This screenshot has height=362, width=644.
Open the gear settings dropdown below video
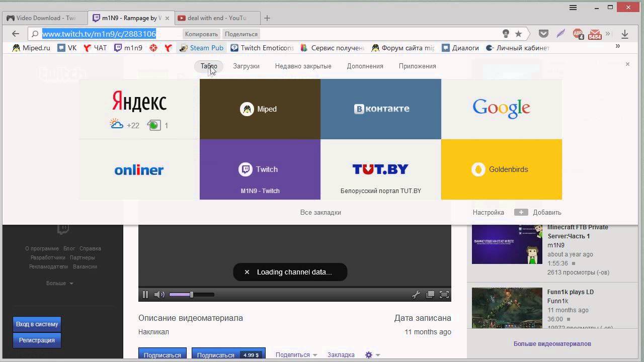pyautogui.click(x=372, y=354)
